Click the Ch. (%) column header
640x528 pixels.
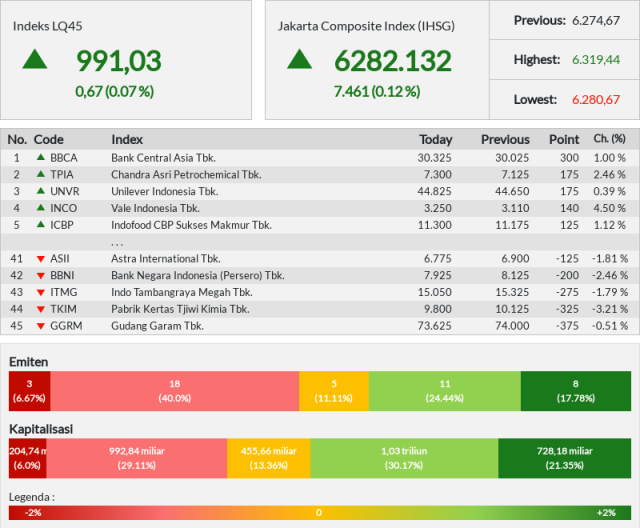pyautogui.click(x=609, y=139)
